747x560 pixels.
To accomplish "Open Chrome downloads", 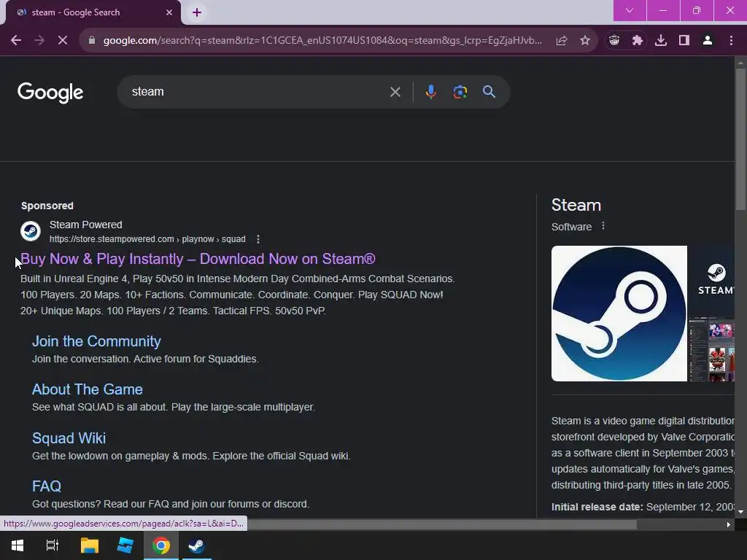I will 661,41.
